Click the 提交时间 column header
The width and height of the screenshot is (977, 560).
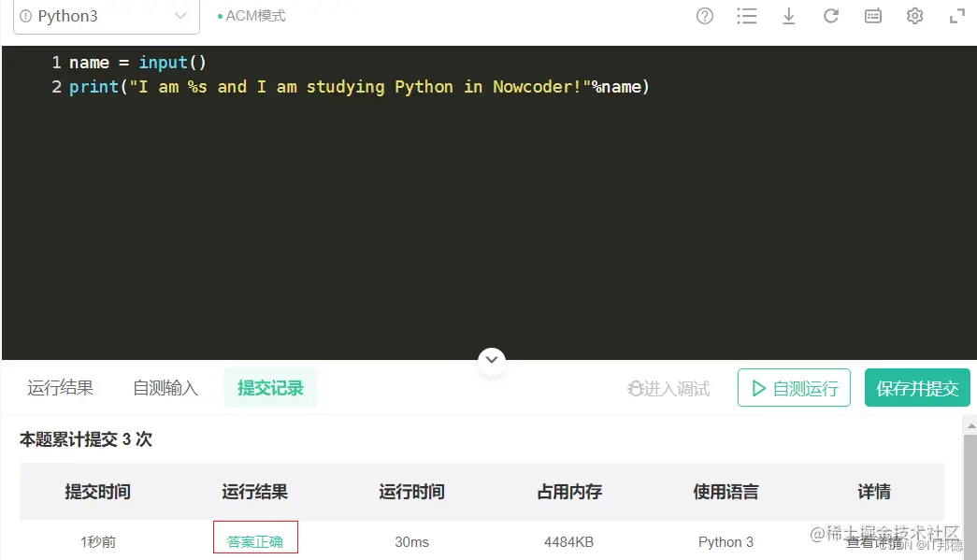[98, 492]
